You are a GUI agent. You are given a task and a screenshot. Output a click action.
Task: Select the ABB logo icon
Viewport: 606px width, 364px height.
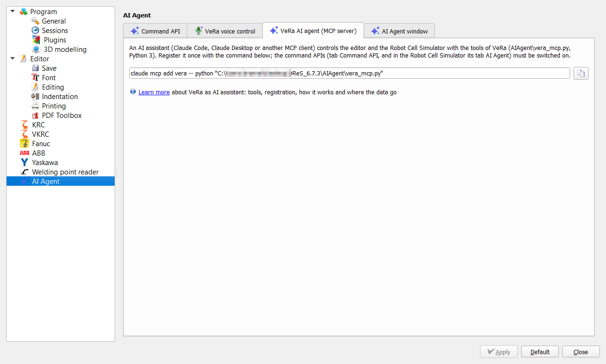tap(24, 153)
